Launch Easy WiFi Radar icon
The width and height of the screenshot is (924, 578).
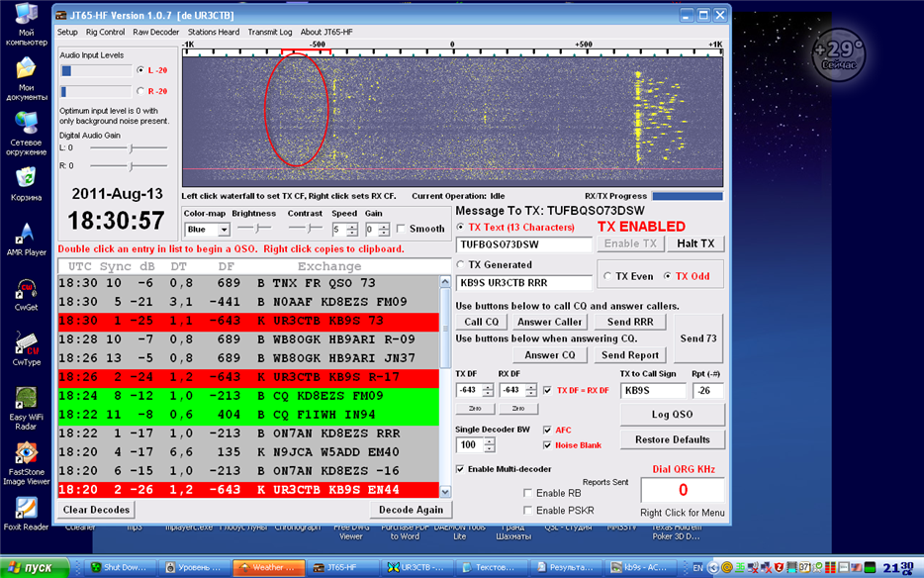27,399
